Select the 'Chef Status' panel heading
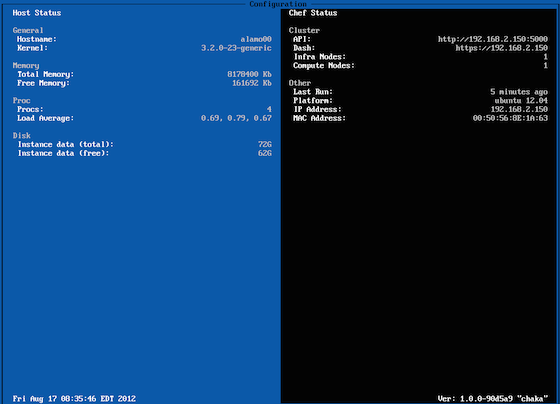Viewport: 560px width, 404px height. click(x=313, y=13)
